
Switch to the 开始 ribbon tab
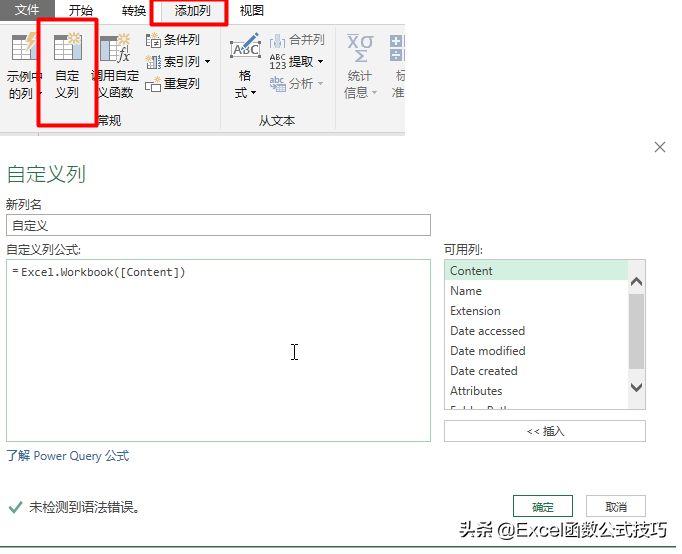coord(80,10)
